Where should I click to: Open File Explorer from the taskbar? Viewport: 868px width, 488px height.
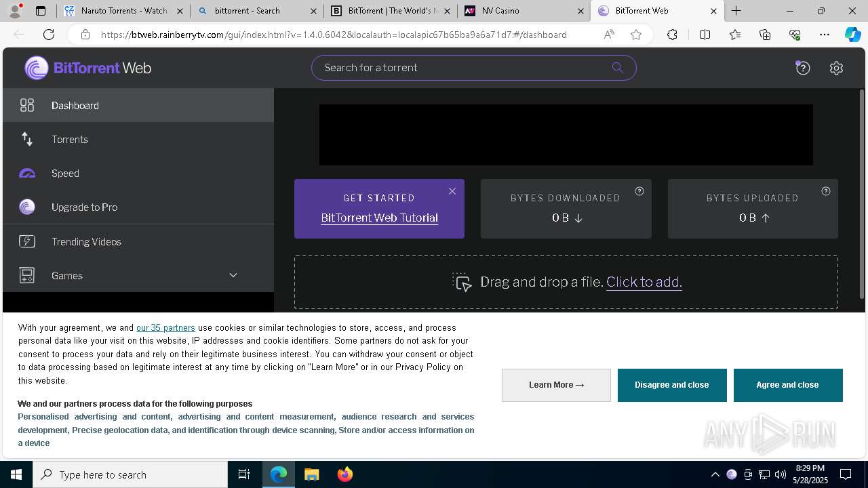311,474
